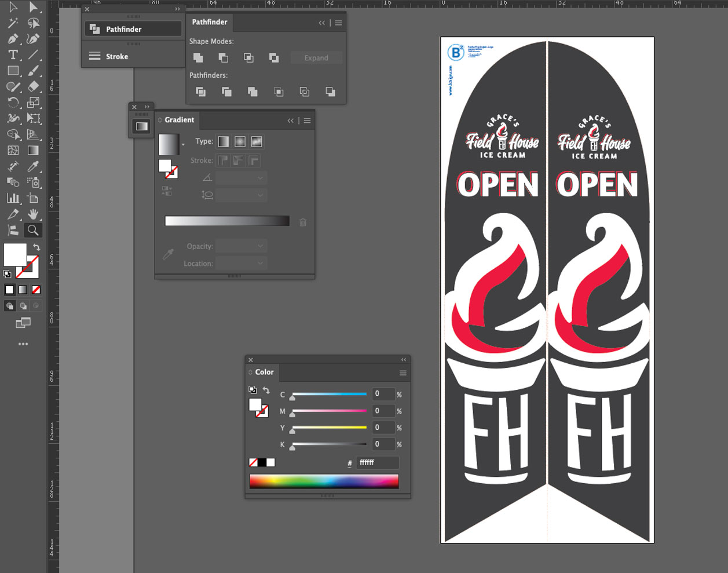Click the Expand button in Pathfinder
Image resolution: width=728 pixels, height=573 pixels.
click(316, 58)
